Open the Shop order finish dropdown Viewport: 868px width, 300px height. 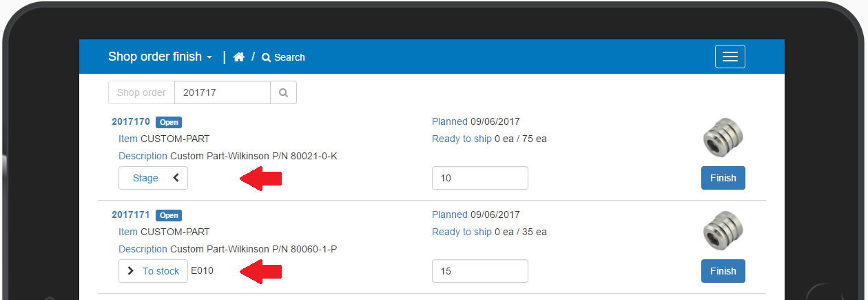tap(160, 57)
